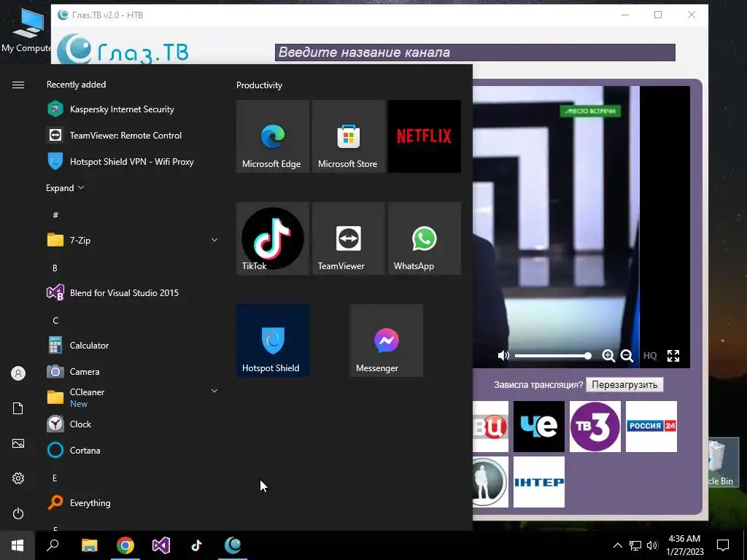Open Documents from the Start sidebar
The image size is (747, 560).
18,408
